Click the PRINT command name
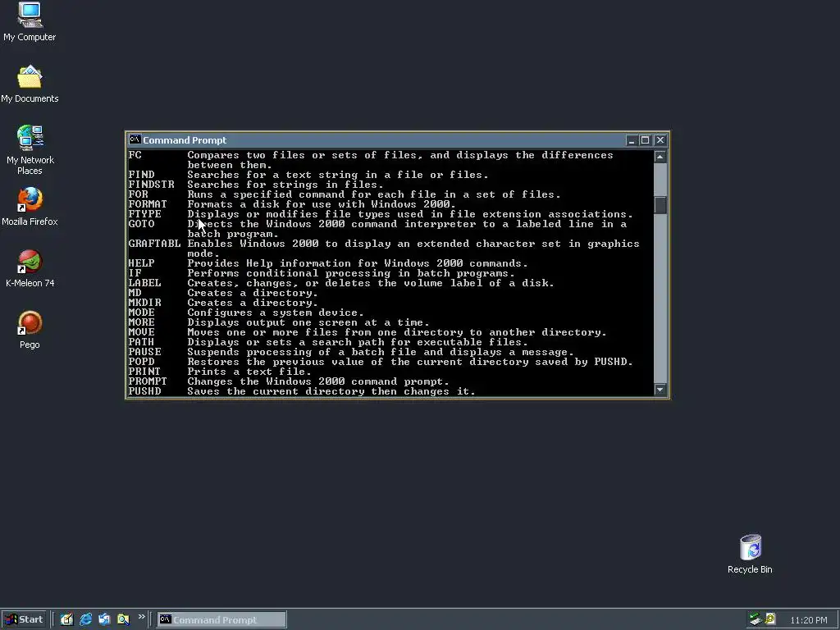This screenshot has width=840, height=630. coord(144,372)
